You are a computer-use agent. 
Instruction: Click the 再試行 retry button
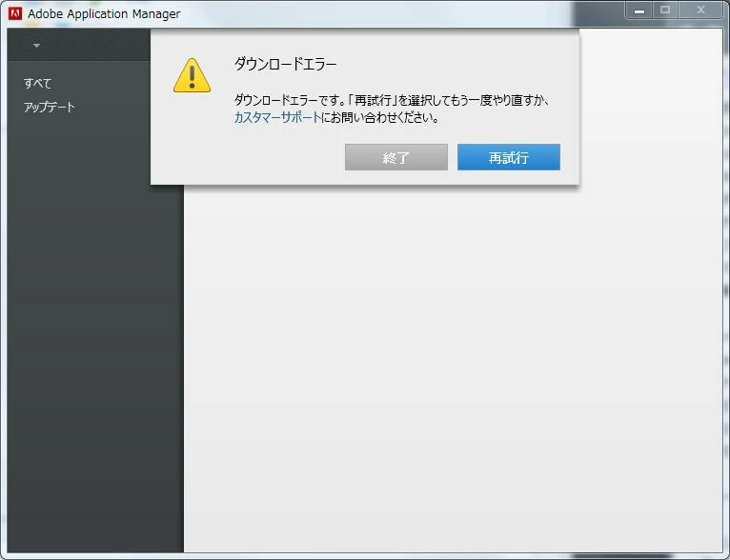coord(508,157)
